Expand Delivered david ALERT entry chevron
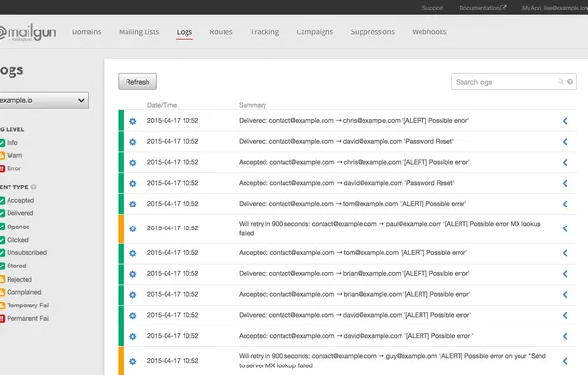Image resolution: width=588 pixels, height=375 pixels. pyautogui.click(x=565, y=315)
